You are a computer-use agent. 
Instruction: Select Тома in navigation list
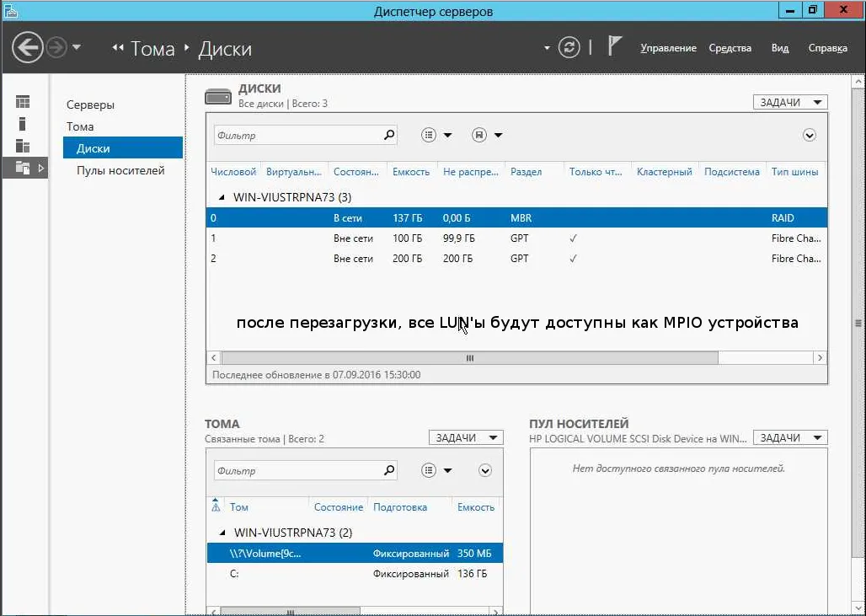coord(80,126)
